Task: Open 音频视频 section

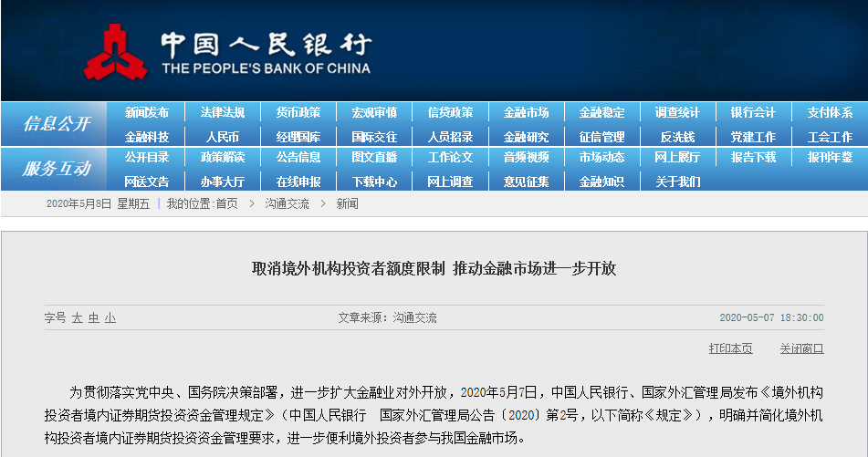Action: (x=526, y=157)
